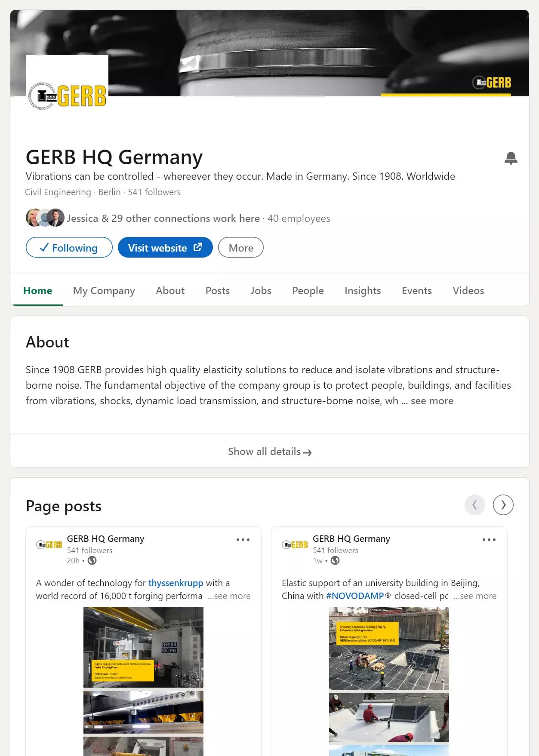
Task: Open the My Company tab
Action: pyautogui.click(x=104, y=291)
